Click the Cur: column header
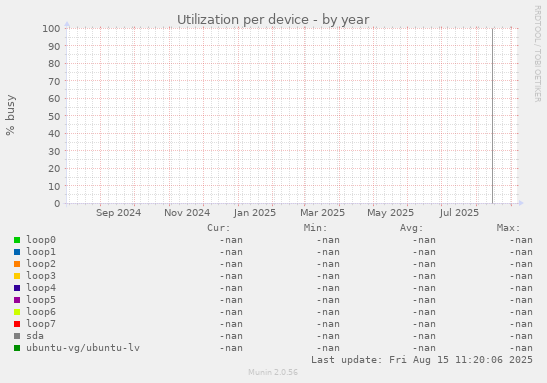This screenshot has width=547, height=383. point(219,228)
